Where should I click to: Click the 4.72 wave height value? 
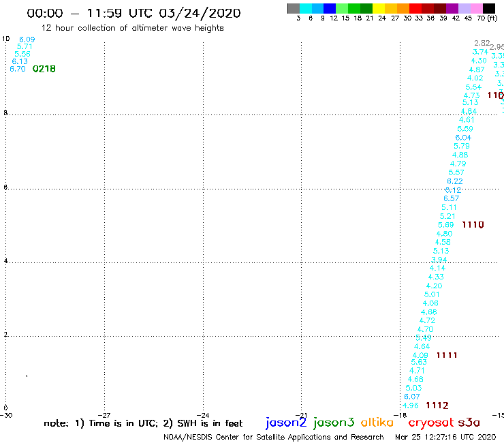point(427,320)
